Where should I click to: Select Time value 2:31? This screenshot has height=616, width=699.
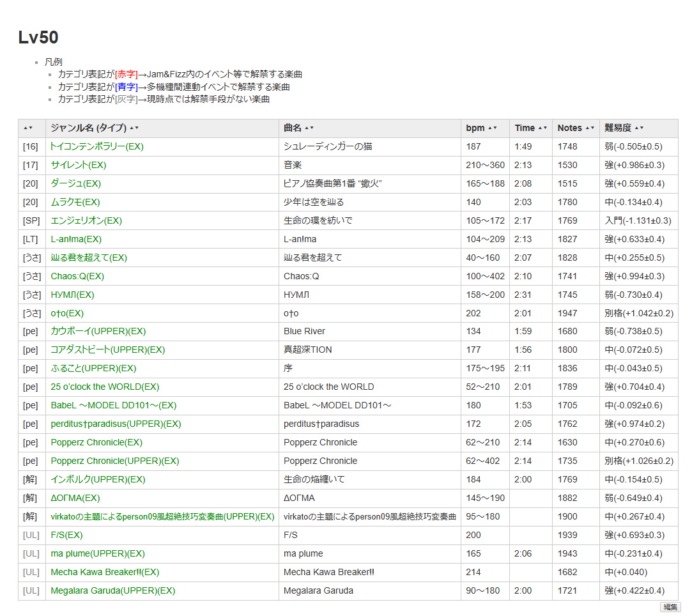tap(523, 295)
